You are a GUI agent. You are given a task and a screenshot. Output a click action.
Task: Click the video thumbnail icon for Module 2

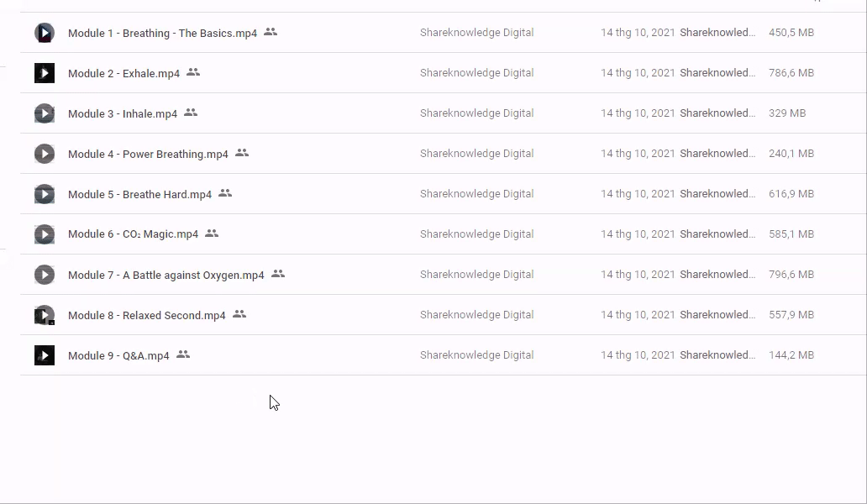(45, 73)
